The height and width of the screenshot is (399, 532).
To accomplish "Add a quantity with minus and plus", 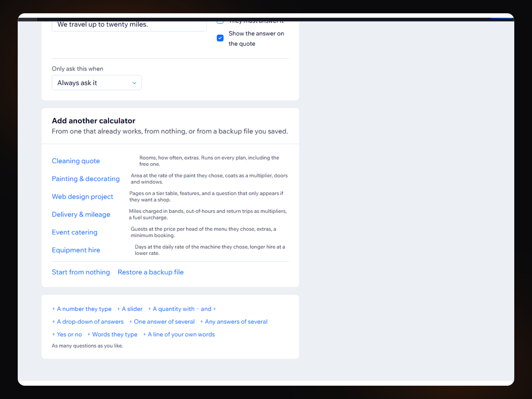I will [182, 309].
